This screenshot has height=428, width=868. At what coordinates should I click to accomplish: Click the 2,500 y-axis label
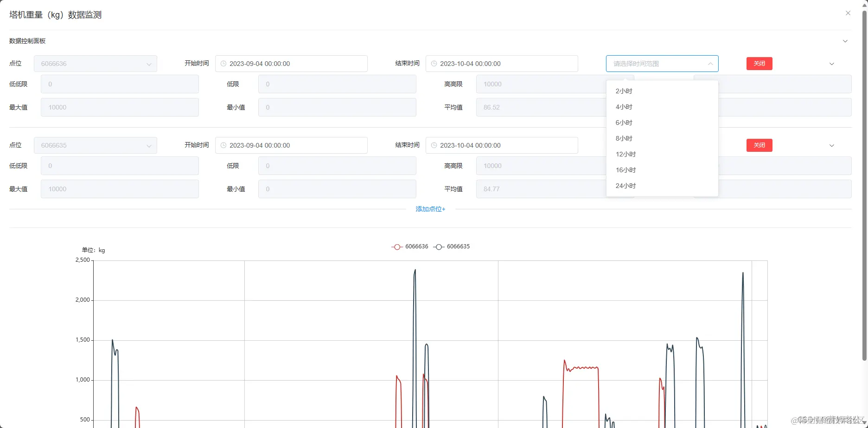(x=83, y=260)
